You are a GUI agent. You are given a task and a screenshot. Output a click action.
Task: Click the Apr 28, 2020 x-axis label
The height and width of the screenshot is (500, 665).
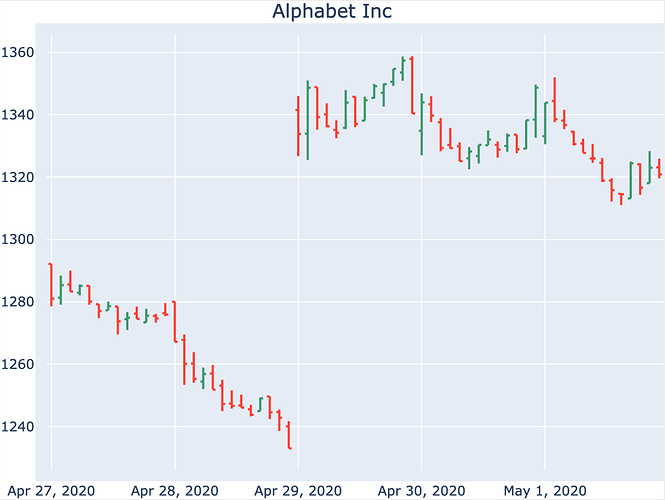(x=174, y=490)
